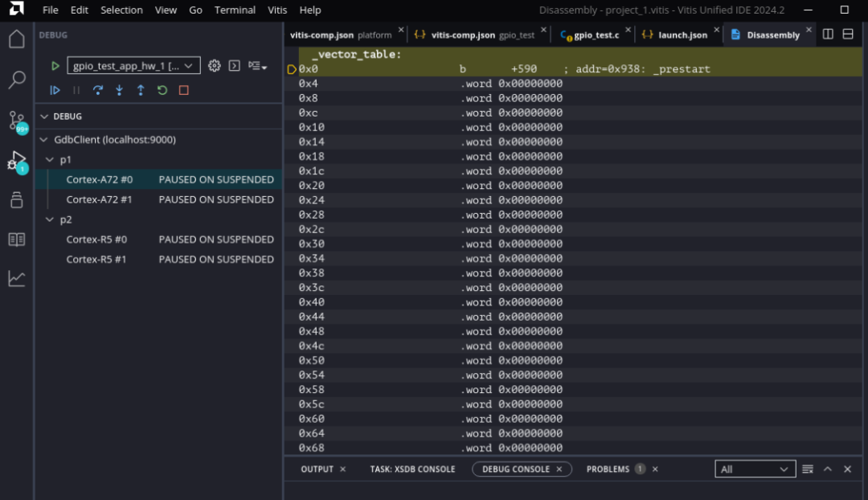The width and height of the screenshot is (868, 500).
Task: Close the bottom panel
Action: 848,469
